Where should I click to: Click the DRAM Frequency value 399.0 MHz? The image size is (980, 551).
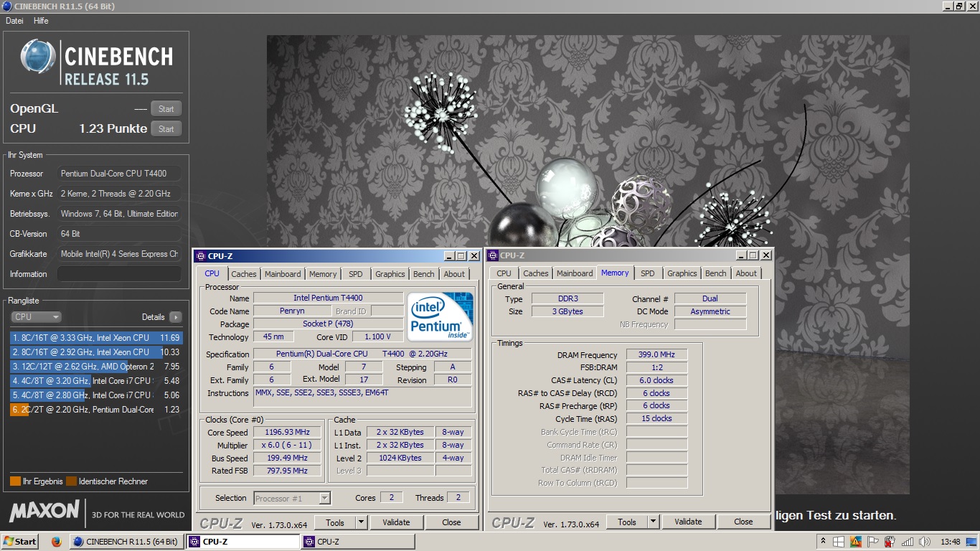656,355
